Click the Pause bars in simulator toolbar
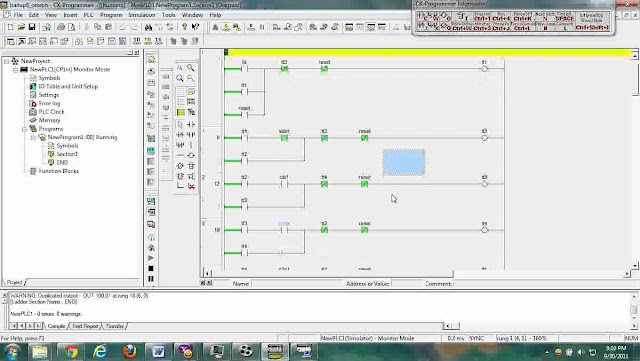640x361 pixels. point(151,279)
